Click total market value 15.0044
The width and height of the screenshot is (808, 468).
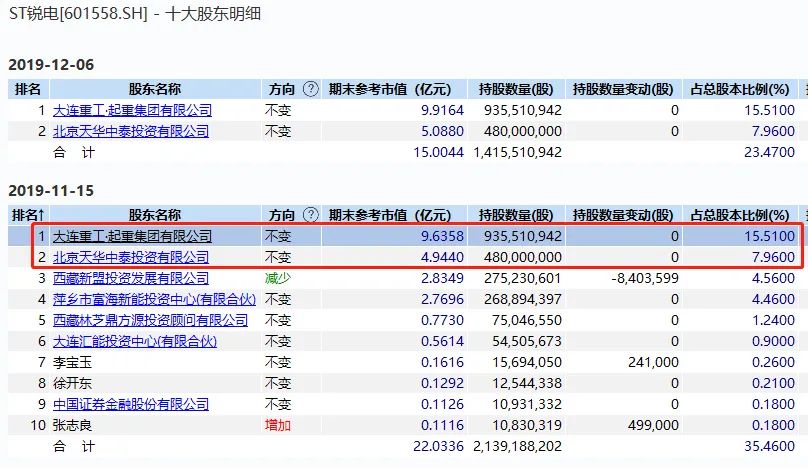439,153
